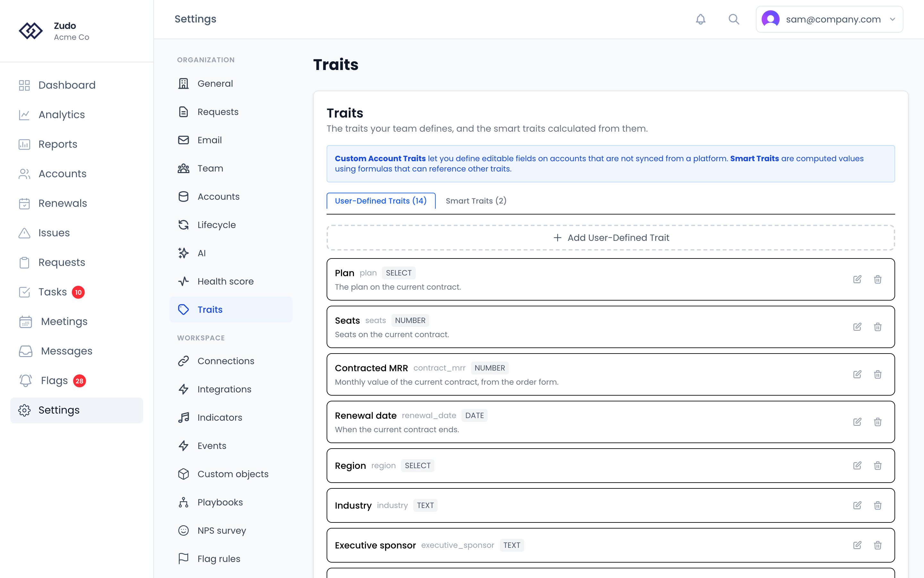
Task: Delete the Executive sponsor trait
Action: pyautogui.click(x=878, y=545)
